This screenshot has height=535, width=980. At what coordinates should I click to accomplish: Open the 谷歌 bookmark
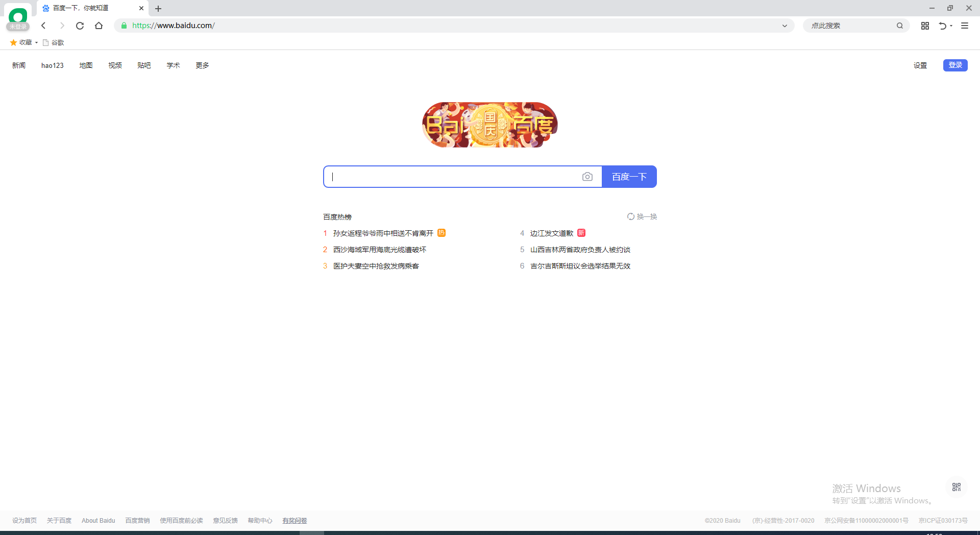[x=53, y=42]
